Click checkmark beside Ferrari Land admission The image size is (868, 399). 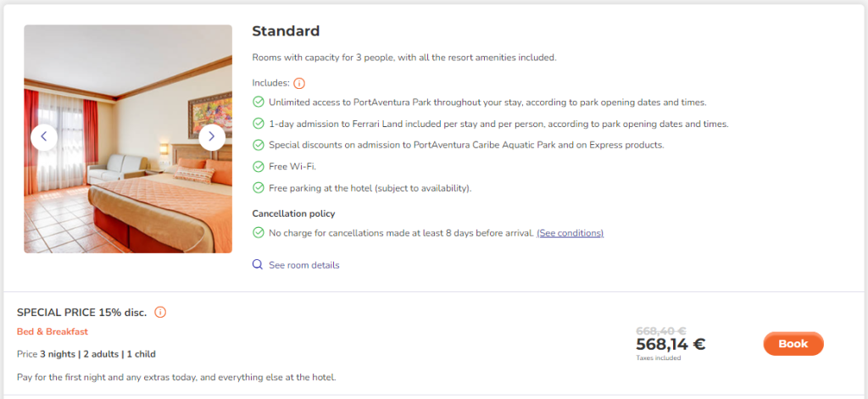point(258,124)
